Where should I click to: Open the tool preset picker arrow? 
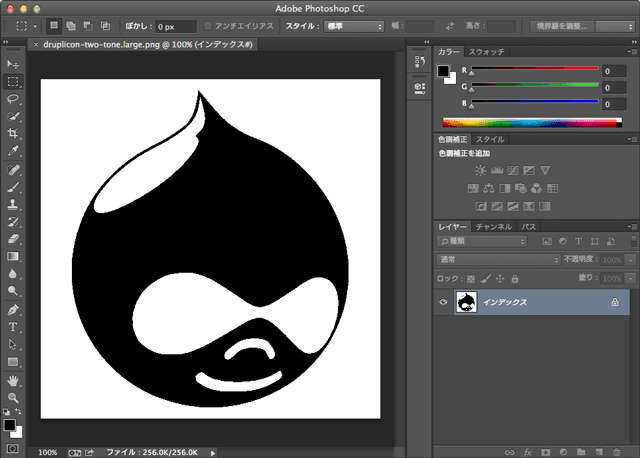pos(35,26)
